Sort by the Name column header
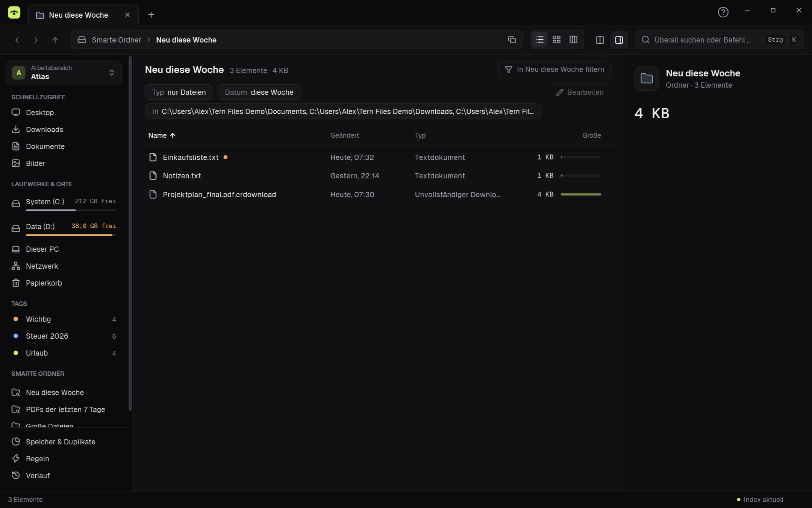 point(162,135)
